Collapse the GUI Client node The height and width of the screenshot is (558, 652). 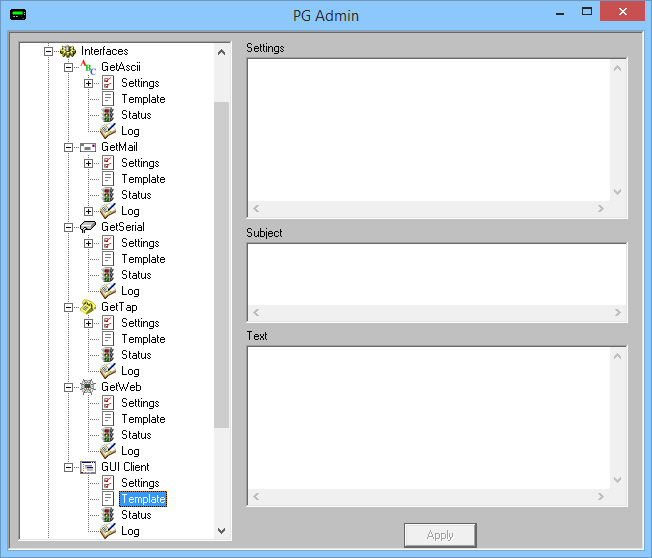pyautogui.click(x=68, y=467)
